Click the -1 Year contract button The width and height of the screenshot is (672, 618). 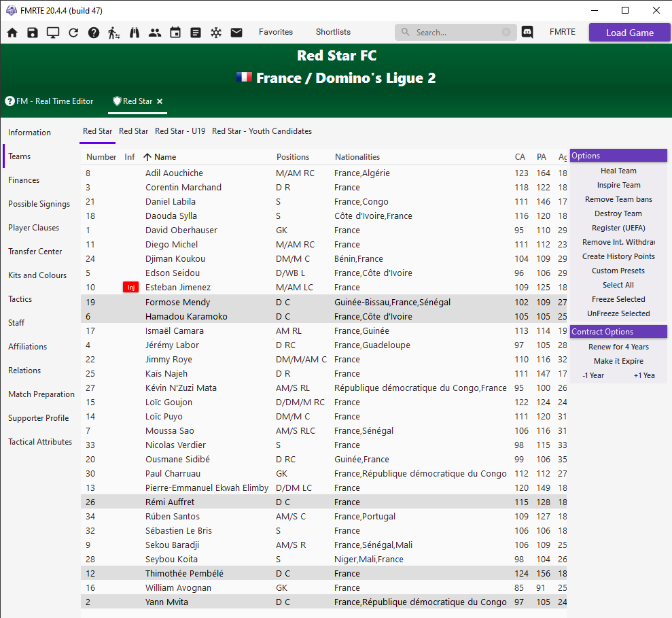coord(593,375)
